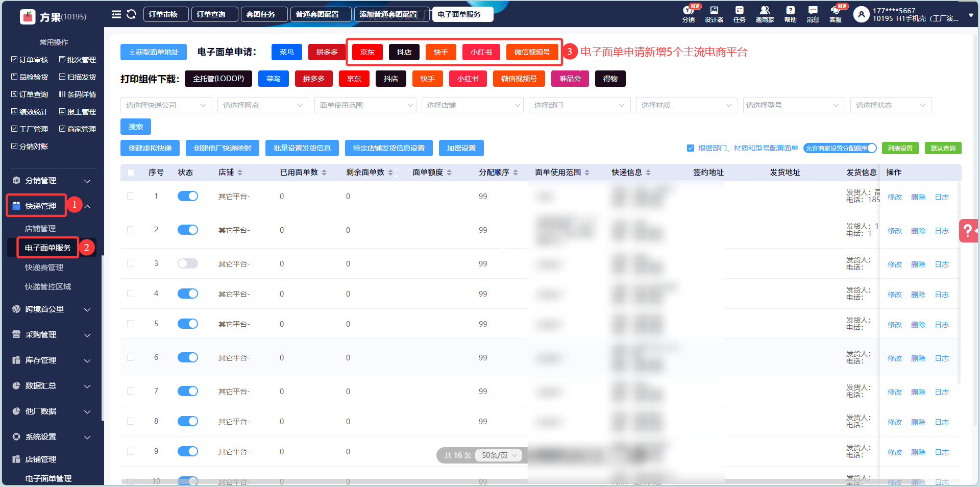Open the 面单使用范围 filter dropdown

coord(365,105)
